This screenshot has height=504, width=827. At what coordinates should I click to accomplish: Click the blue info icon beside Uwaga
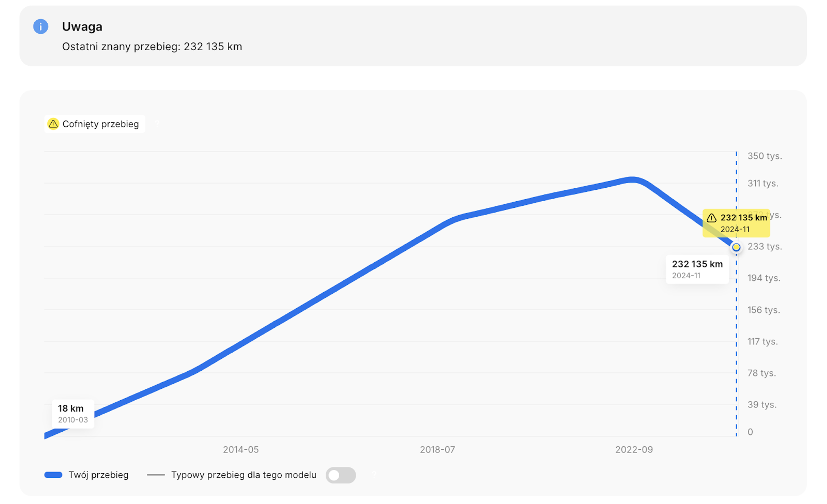pyautogui.click(x=41, y=26)
